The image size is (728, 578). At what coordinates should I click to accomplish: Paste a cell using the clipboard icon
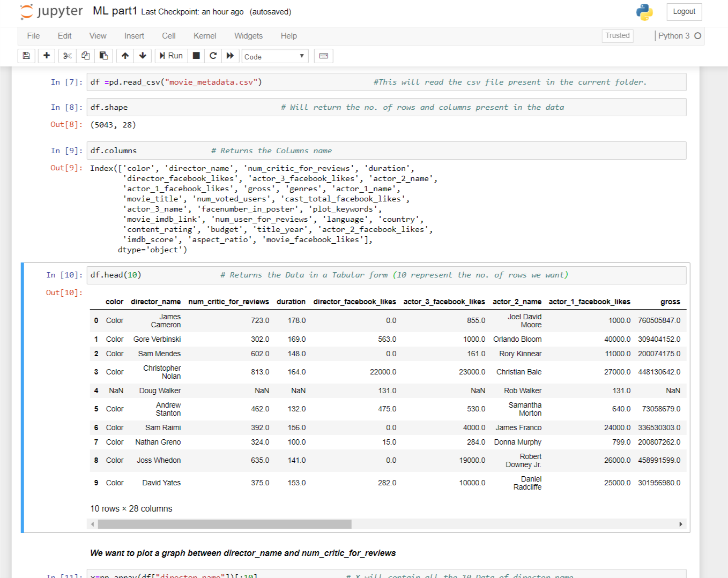click(x=103, y=56)
